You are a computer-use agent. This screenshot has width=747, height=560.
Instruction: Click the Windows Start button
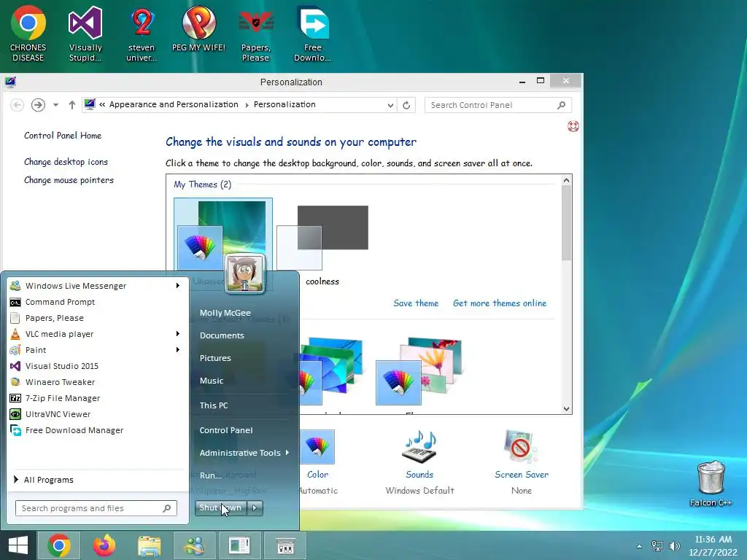(x=18, y=545)
